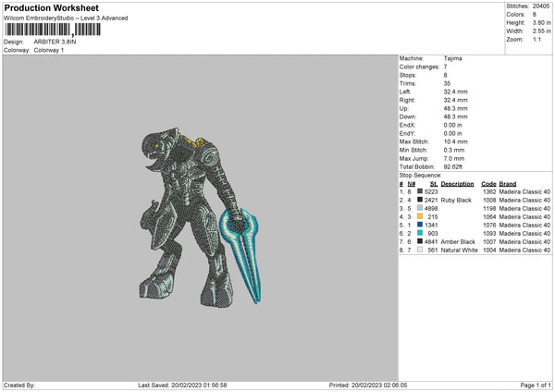Screen dimensions: 555x392
Task: Click the Total Bobbin value '92.62ft'
Action: (x=453, y=166)
